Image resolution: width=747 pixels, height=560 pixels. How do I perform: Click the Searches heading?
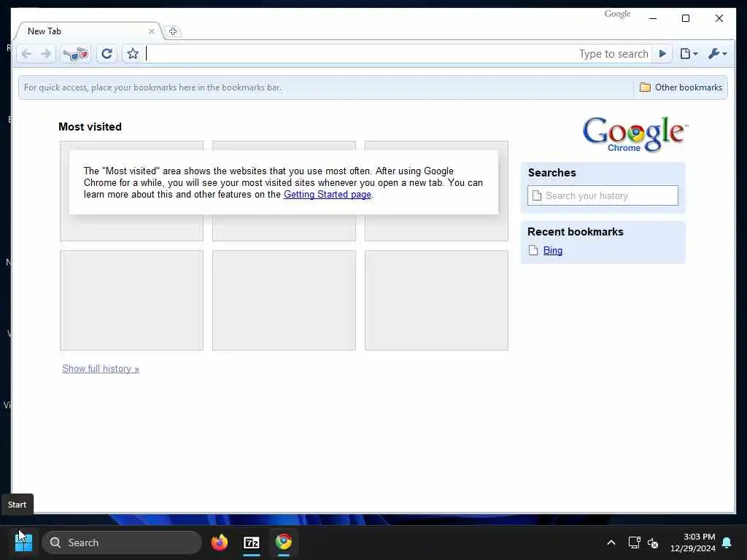(551, 172)
